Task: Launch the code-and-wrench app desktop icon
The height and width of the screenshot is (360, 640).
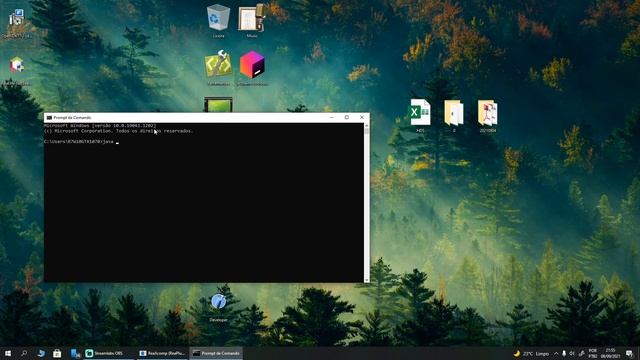Action: click(x=218, y=65)
